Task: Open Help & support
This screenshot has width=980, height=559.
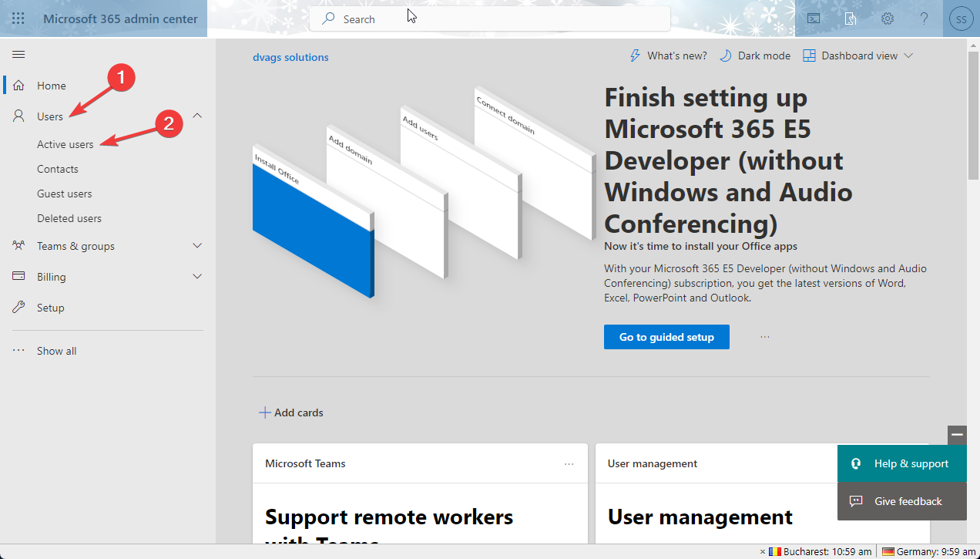Action: (901, 464)
